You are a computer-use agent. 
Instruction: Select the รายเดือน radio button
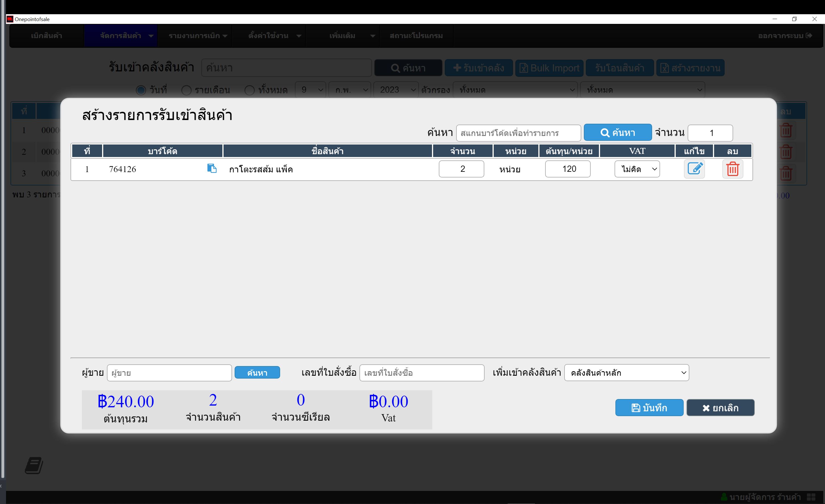tap(186, 90)
